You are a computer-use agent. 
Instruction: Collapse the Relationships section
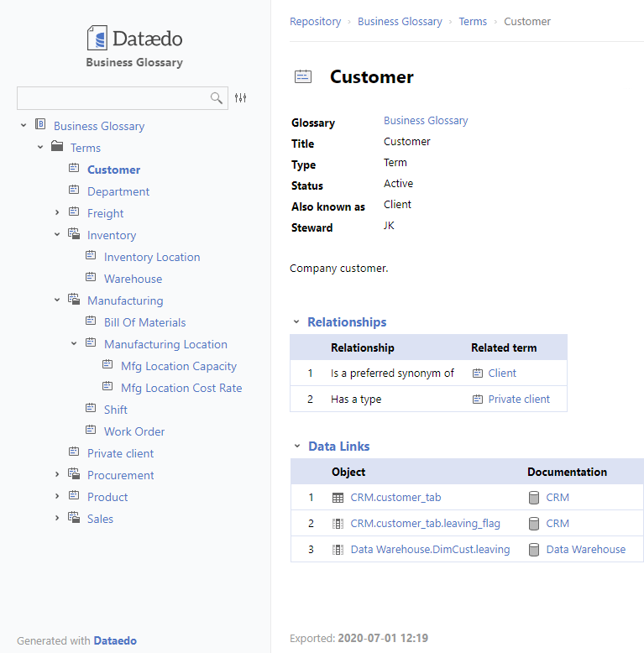click(296, 322)
